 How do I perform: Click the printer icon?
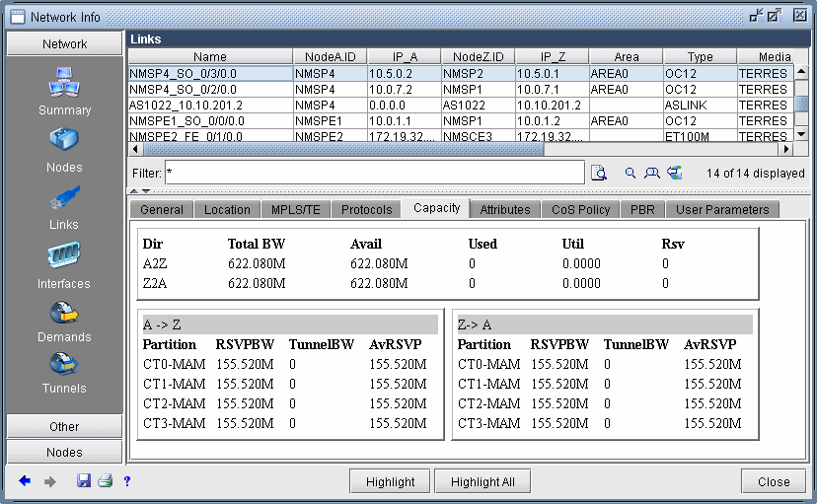point(105,481)
